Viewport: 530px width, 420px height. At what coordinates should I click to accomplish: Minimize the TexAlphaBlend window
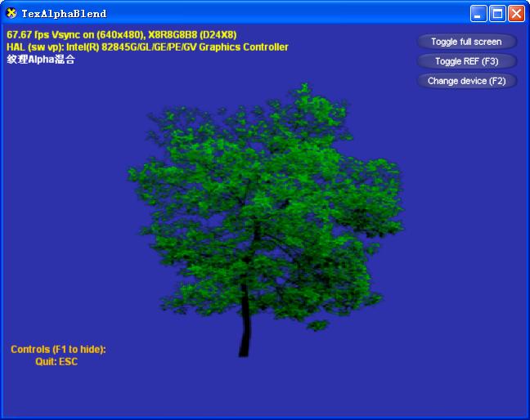coord(478,14)
